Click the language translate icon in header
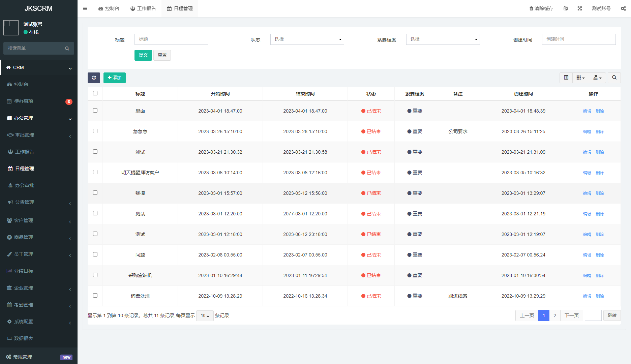Viewport: 631px width, 364px height. click(566, 8)
